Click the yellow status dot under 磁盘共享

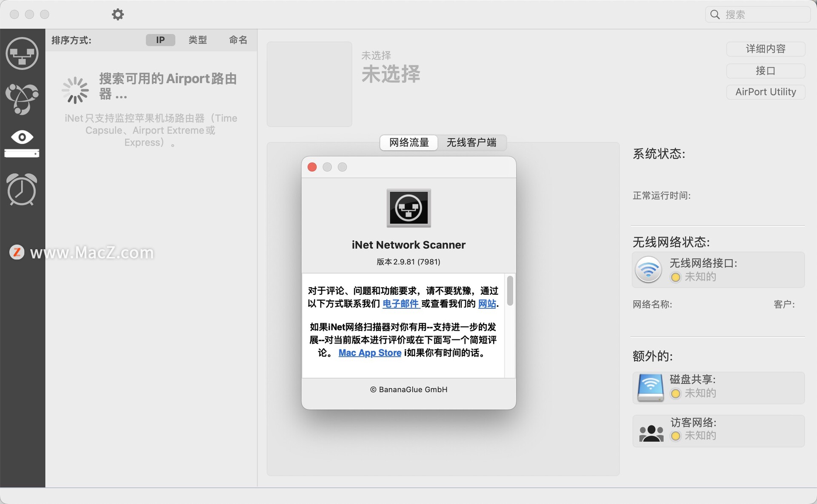click(675, 393)
